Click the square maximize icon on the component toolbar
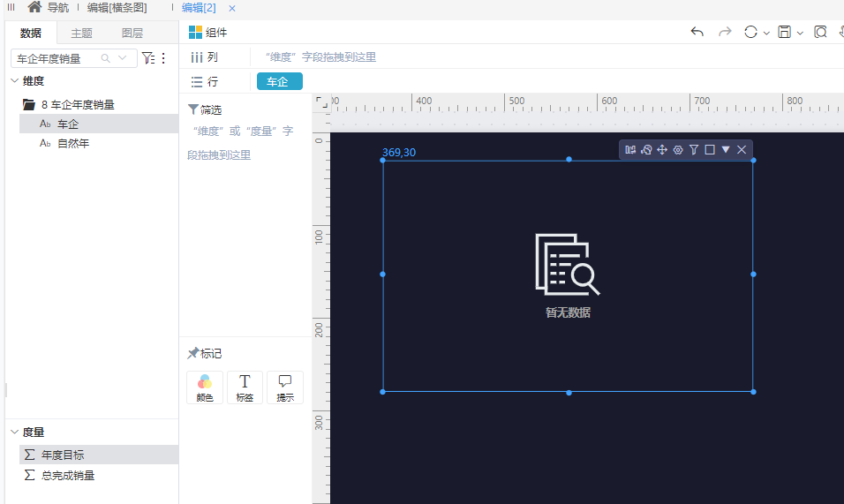Viewport: 844px width, 504px height. click(710, 149)
